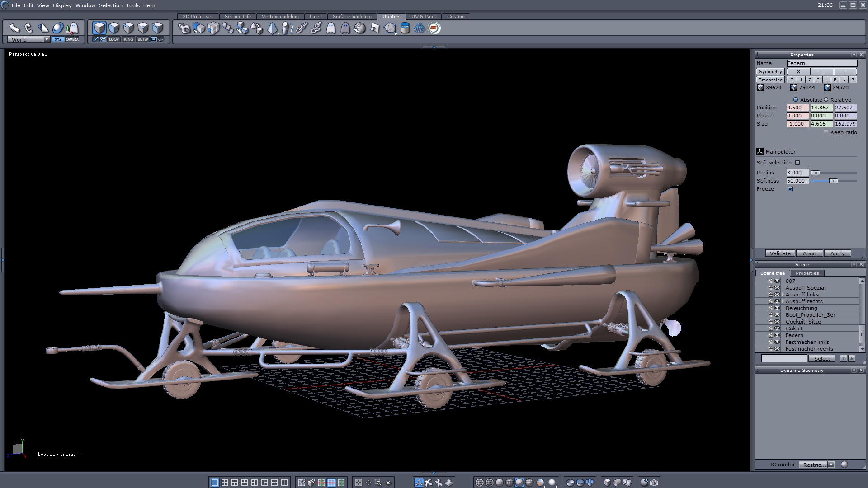Expand the Auspuff links tree item
868x488 pixels.
point(783,295)
